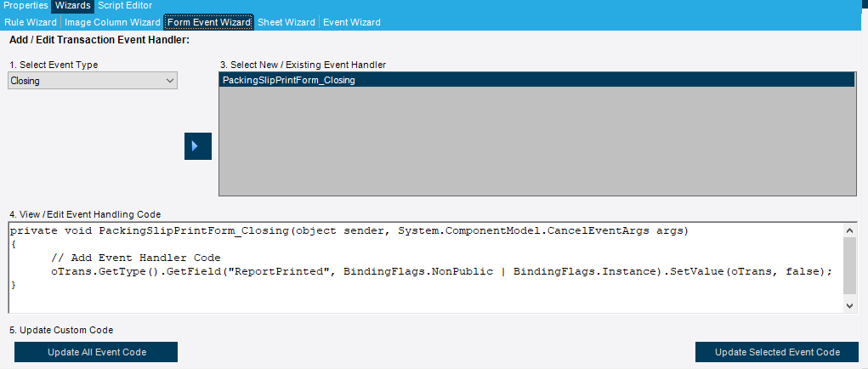
Task: Click the code editor scroll up arrow
Action: click(x=849, y=230)
